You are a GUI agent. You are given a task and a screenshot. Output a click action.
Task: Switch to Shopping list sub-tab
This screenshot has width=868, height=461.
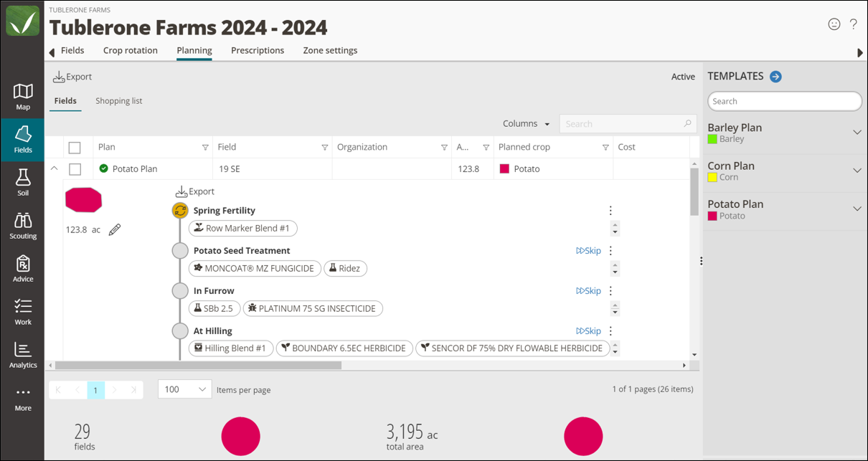[x=119, y=101]
